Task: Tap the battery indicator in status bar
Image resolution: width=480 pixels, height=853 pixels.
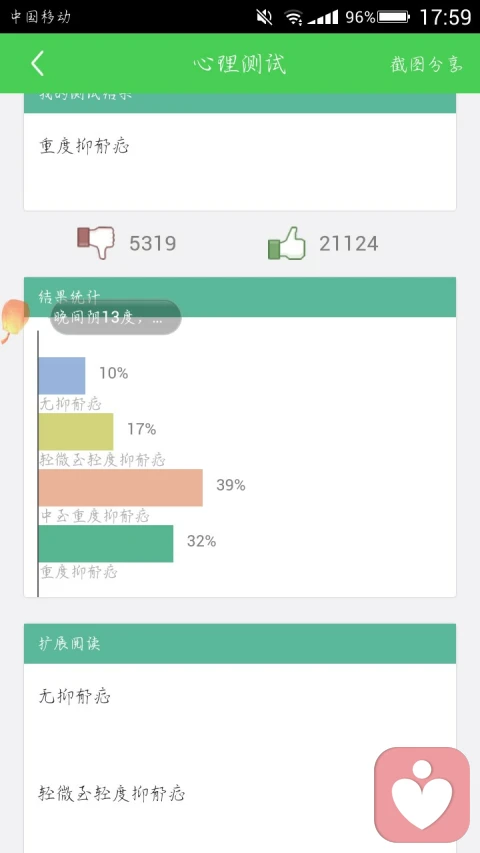Action: pyautogui.click(x=393, y=17)
